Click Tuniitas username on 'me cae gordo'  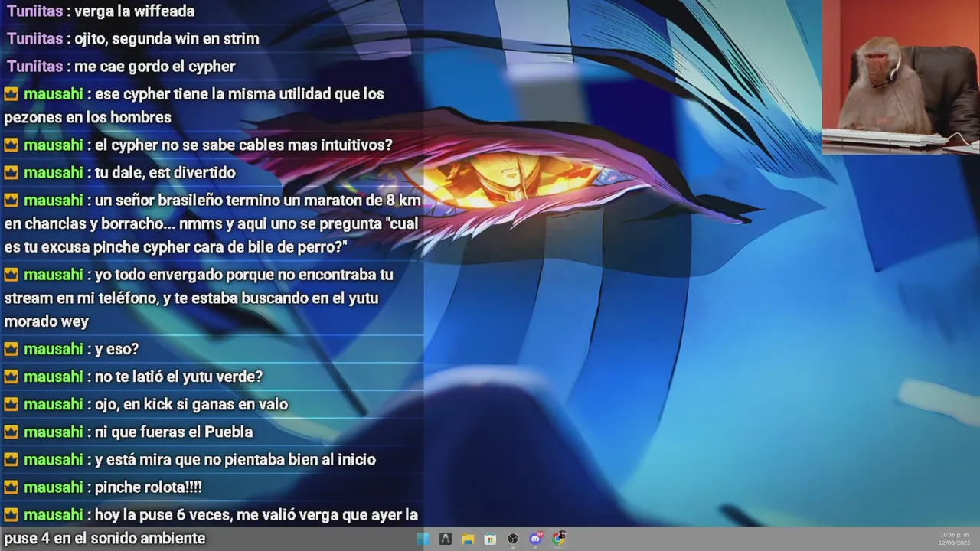pyautogui.click(x=35, y=67)
